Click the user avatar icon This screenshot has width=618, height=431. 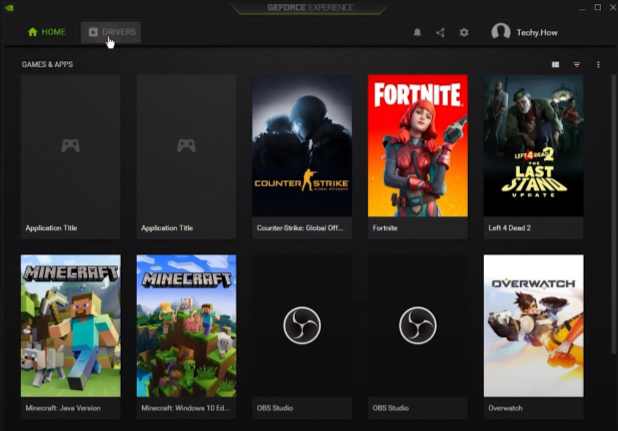click(x=501, y=32)
